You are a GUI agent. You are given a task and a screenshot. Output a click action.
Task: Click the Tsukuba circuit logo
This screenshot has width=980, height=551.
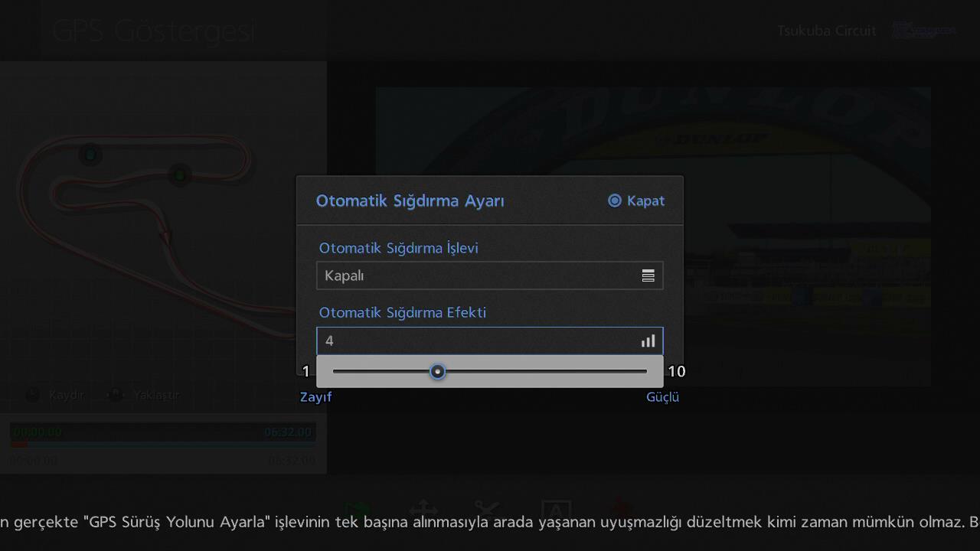924,31
